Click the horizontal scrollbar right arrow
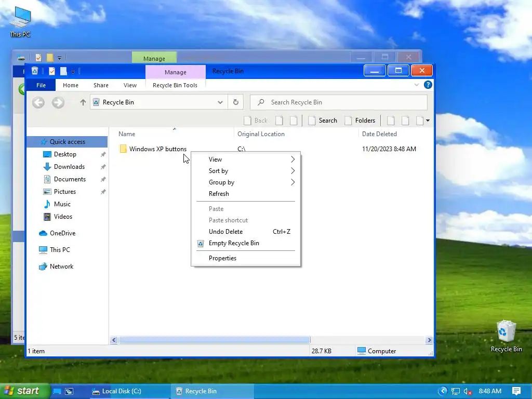The height and width of the screenshot is (399, 532). [x=429, y=340]
